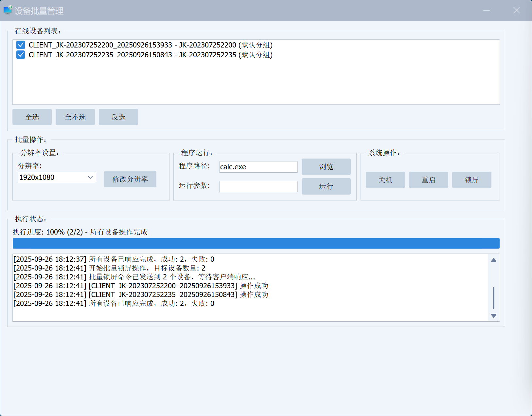Click the empty 运行参数 input field

(258, 186)
